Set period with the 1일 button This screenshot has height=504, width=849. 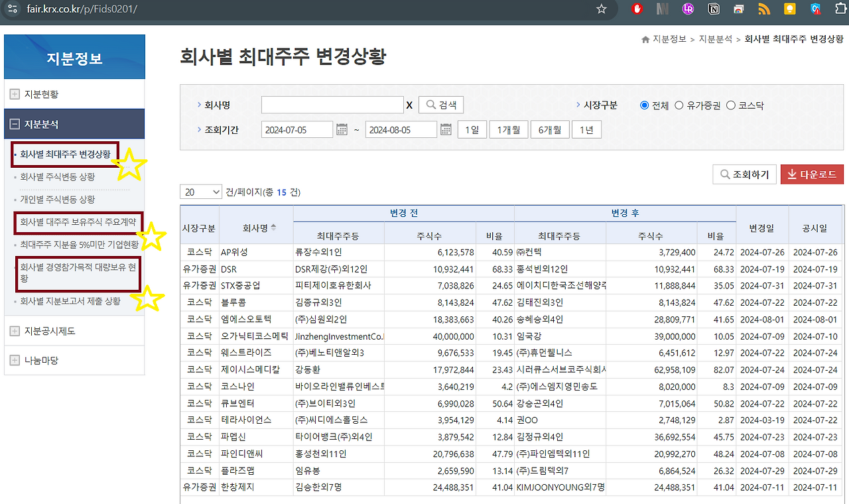472,129
